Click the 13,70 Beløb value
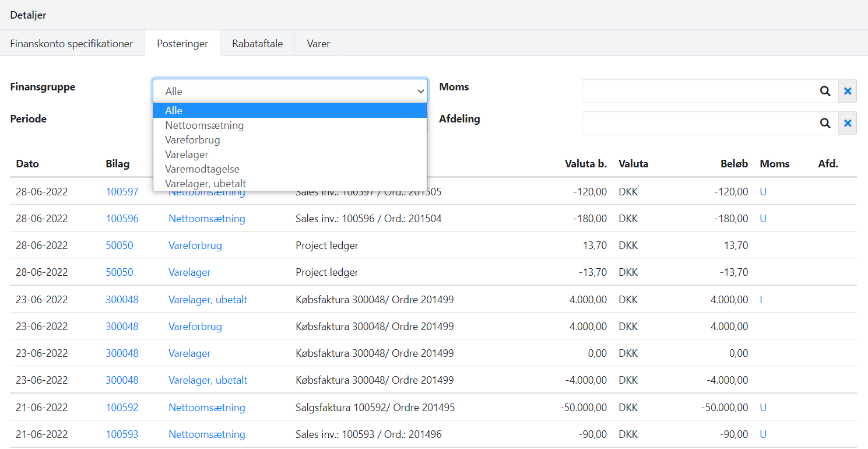 coord(736,245)
